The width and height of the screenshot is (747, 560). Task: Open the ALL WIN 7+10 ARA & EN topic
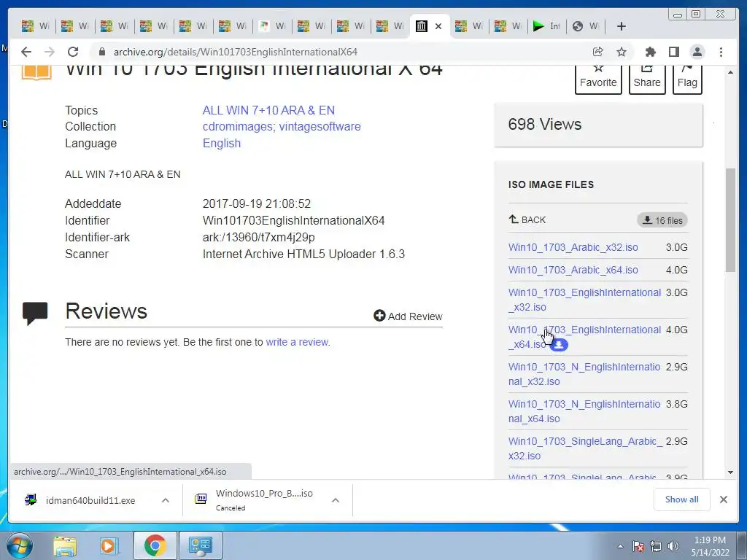pos(268,110)
